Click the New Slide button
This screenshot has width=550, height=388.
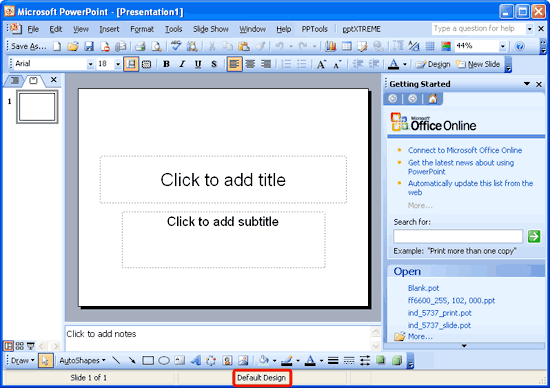(x=478, y=64)
